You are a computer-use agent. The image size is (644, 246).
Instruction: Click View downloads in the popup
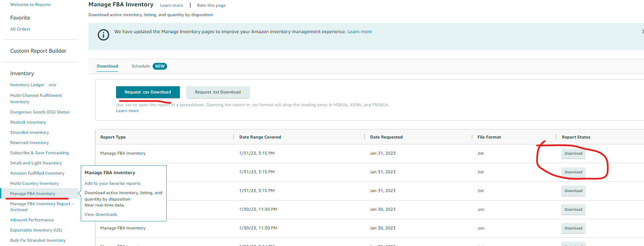pyautogui.click(x=101, y=215)
